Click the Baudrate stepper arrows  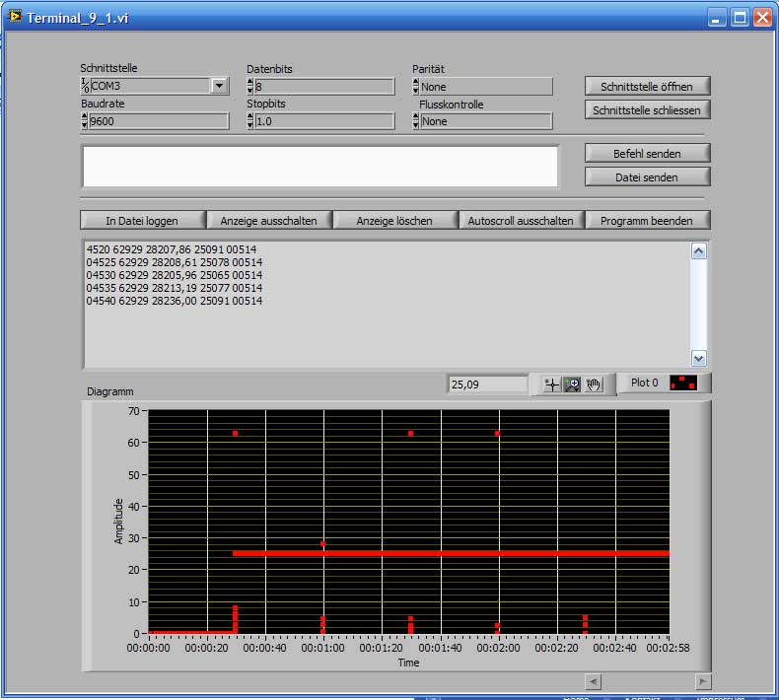(x=85, y=121)
